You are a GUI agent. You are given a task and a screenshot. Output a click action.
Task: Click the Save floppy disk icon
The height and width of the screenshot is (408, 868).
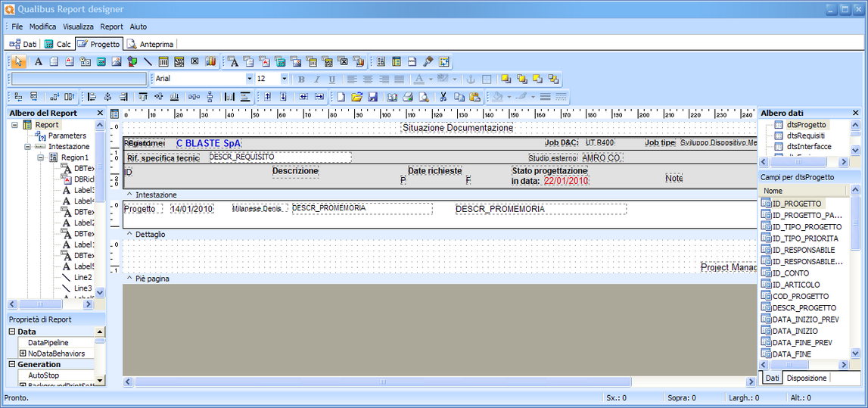(372, 97)
